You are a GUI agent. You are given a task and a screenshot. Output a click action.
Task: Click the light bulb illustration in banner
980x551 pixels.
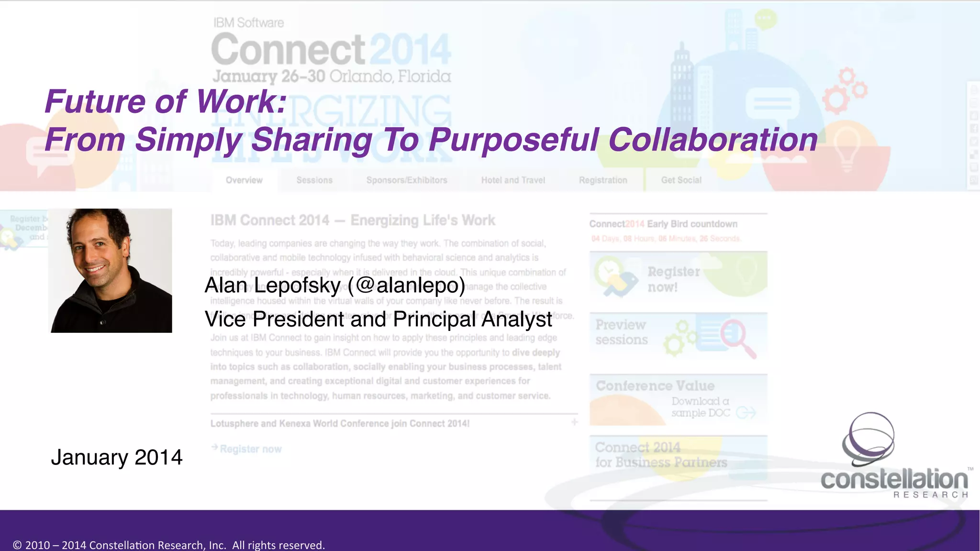click(847, 147)
